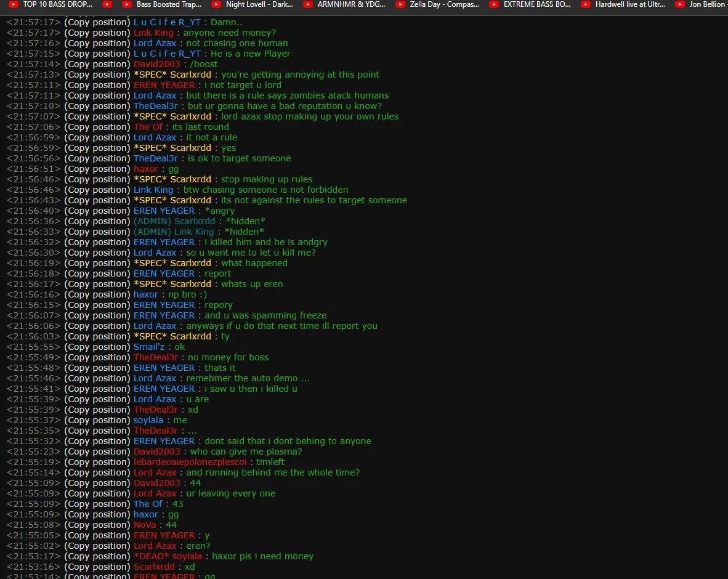This screenshot has width=728, height=579.
Task: Copy position on 'He is a new Player' row
Action: coord(97,54)
